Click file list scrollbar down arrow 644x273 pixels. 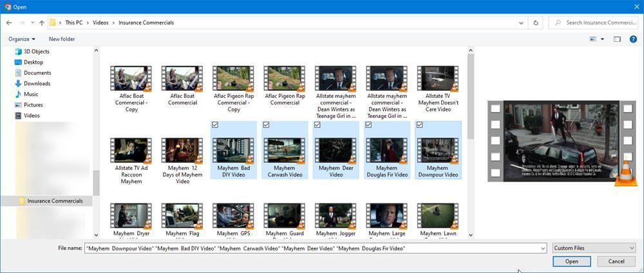[x=471, y=235]
